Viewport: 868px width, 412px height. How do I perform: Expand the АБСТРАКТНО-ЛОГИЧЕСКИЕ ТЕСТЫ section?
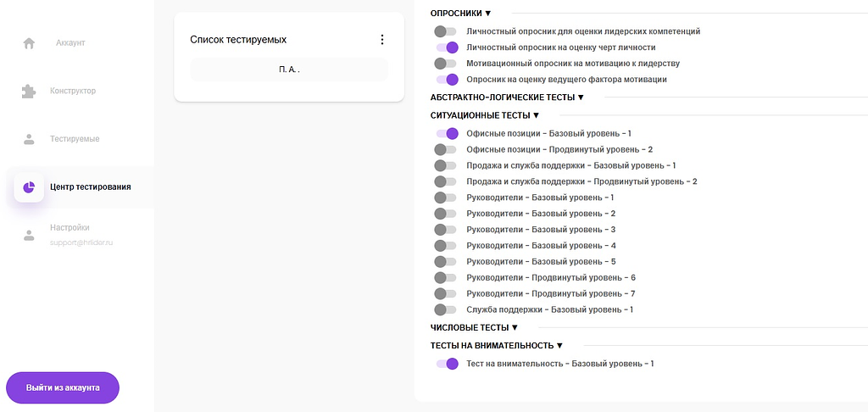[507, 97]
